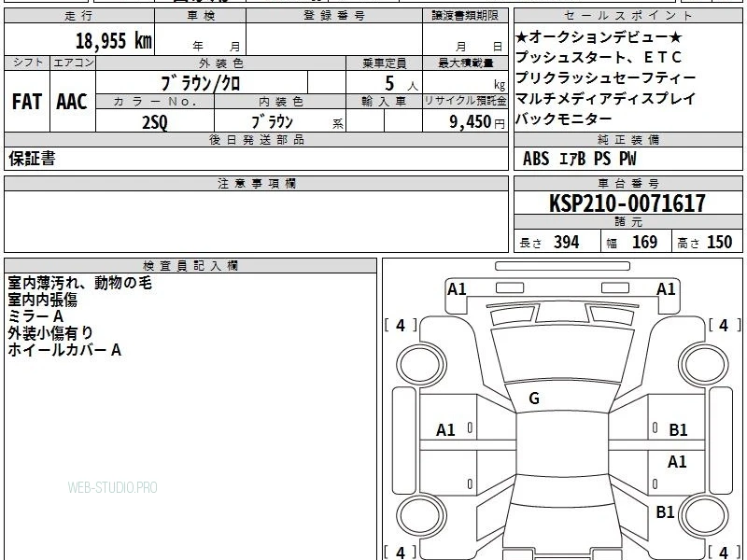Select the B1 mark on the front door
Screen dimensions: 747x560
click(x=678, y=430)
